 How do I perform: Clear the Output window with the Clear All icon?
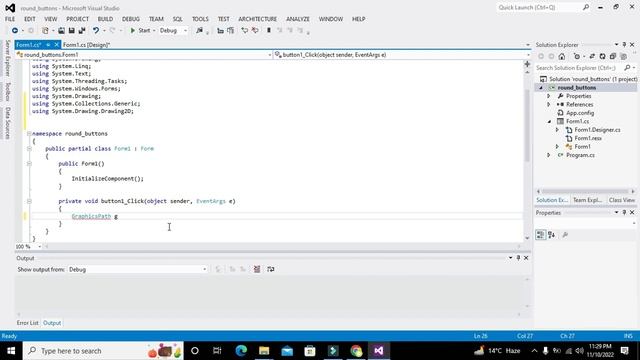click(257, 269)
